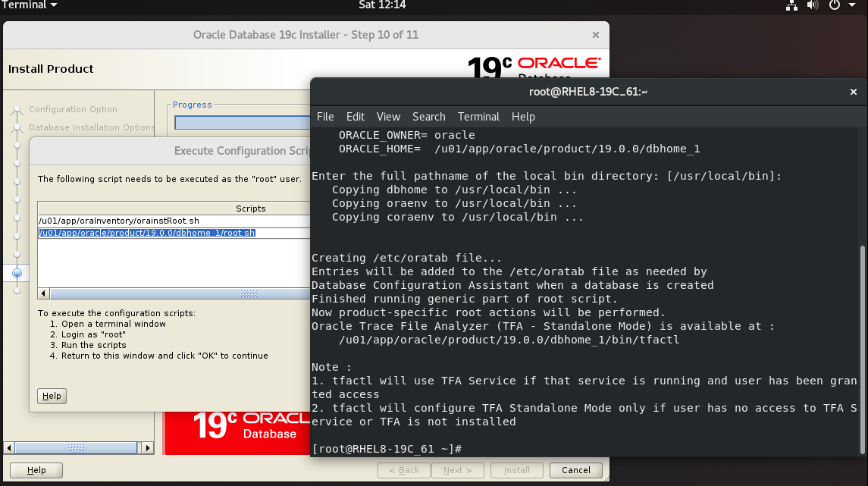
Task: Click the installer steps horizontal scrollbar thumb
Action: pos(76,448)
